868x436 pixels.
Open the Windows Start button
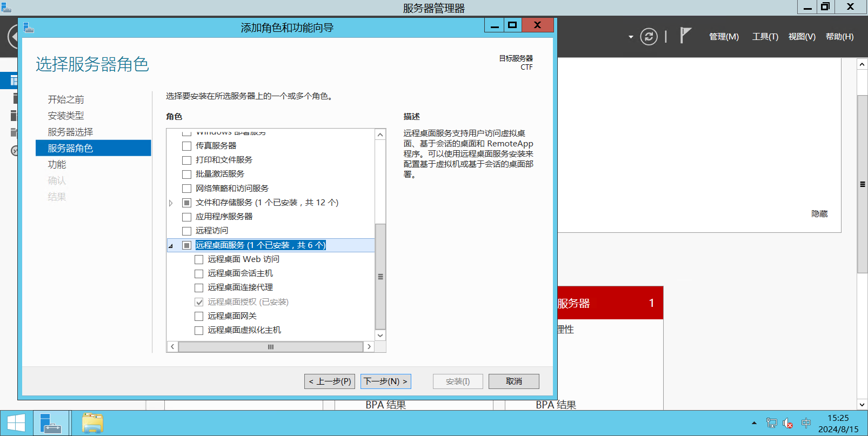[16, 423]
